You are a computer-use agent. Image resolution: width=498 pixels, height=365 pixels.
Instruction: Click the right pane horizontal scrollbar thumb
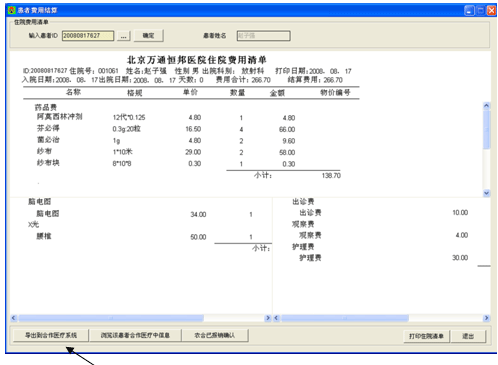[345, 318]
